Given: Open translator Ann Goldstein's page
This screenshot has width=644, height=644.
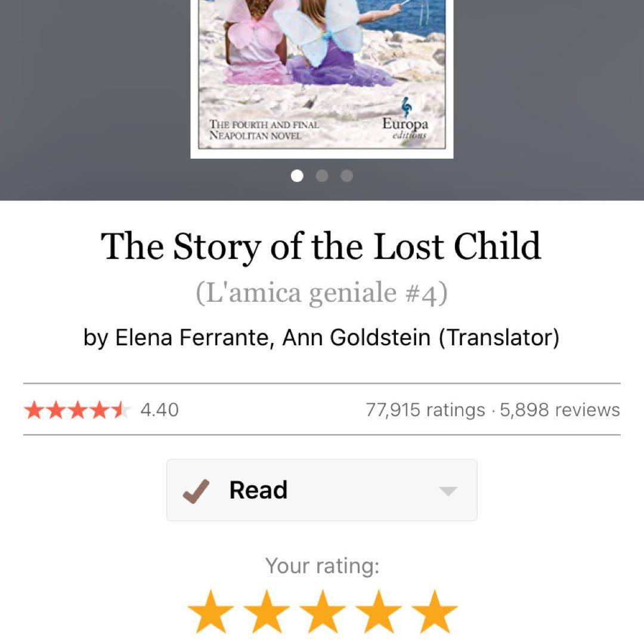Looking at the screenshot, I should (356, 338).
